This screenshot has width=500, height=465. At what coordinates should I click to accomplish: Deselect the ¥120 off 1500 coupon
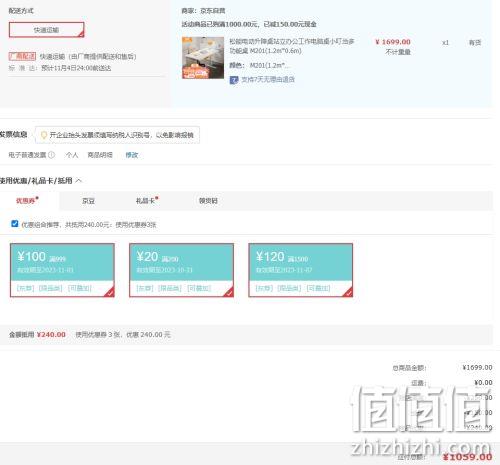click(301, 270)
